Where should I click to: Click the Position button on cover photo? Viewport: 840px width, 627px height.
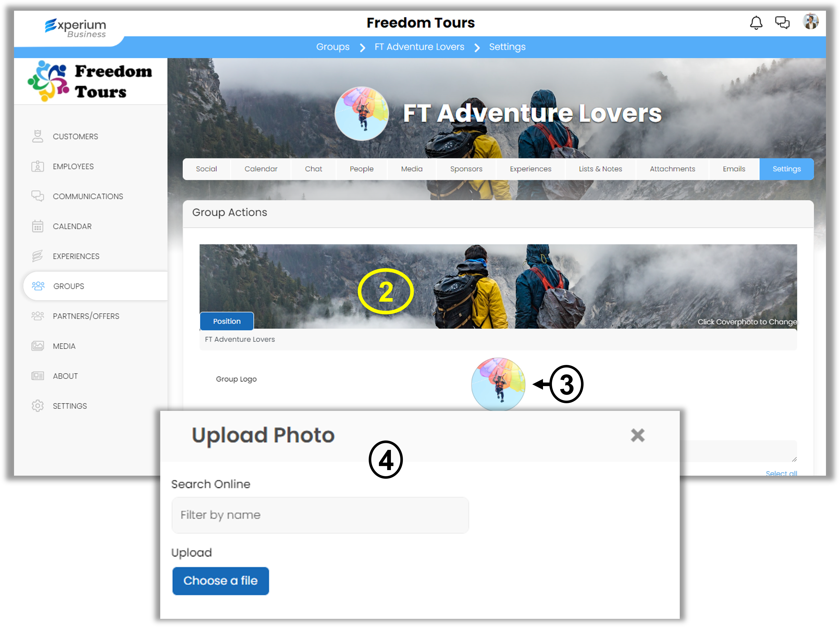pyautogui.click(x=227, y=321)
